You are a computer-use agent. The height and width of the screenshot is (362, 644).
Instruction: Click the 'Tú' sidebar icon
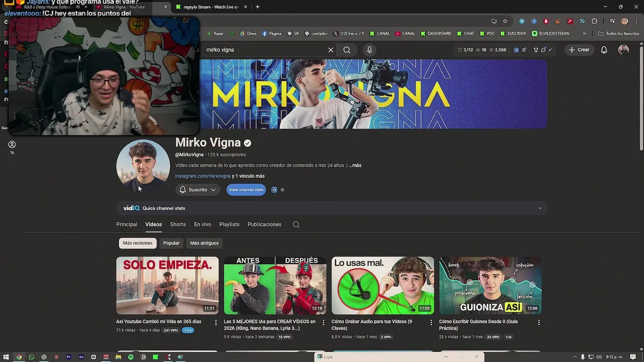click(x=12, y=147)
